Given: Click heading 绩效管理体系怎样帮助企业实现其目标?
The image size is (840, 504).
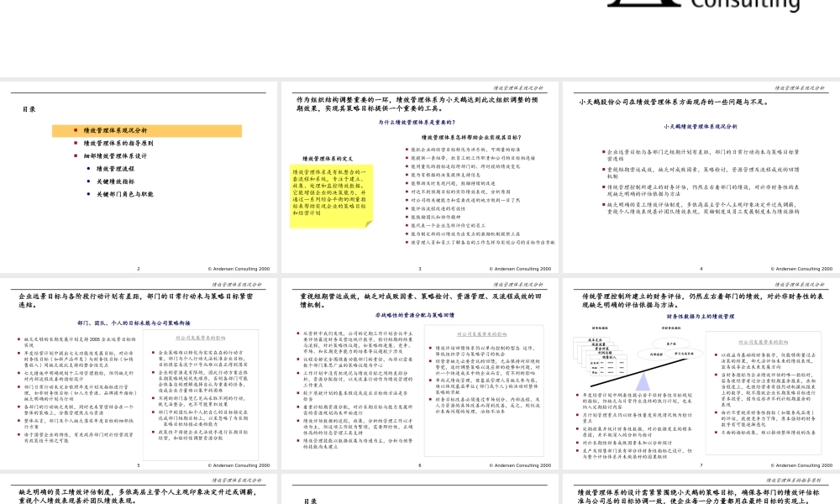Looking at the screenshot, I should (x=471, y=138).
